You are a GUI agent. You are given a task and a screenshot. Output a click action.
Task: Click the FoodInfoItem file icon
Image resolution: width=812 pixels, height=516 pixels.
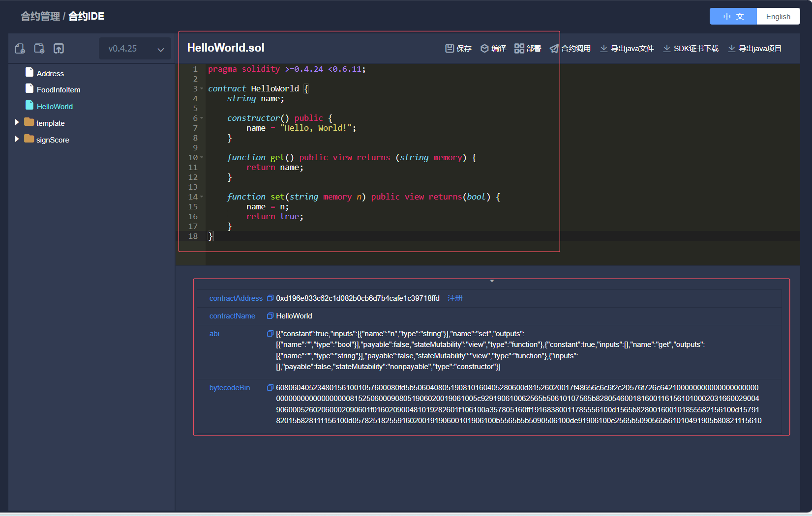pyautogui.click(x=30, y=88)
